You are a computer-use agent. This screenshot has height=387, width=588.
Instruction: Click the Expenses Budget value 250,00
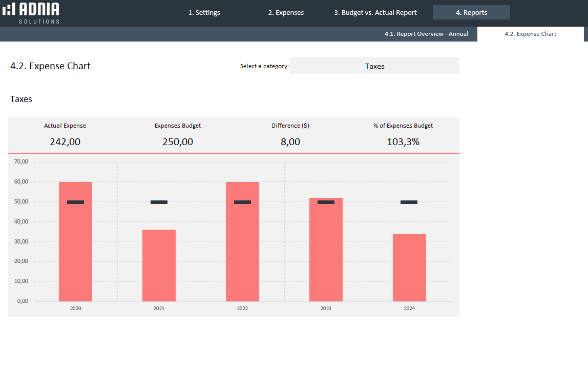tap(178, 142)
